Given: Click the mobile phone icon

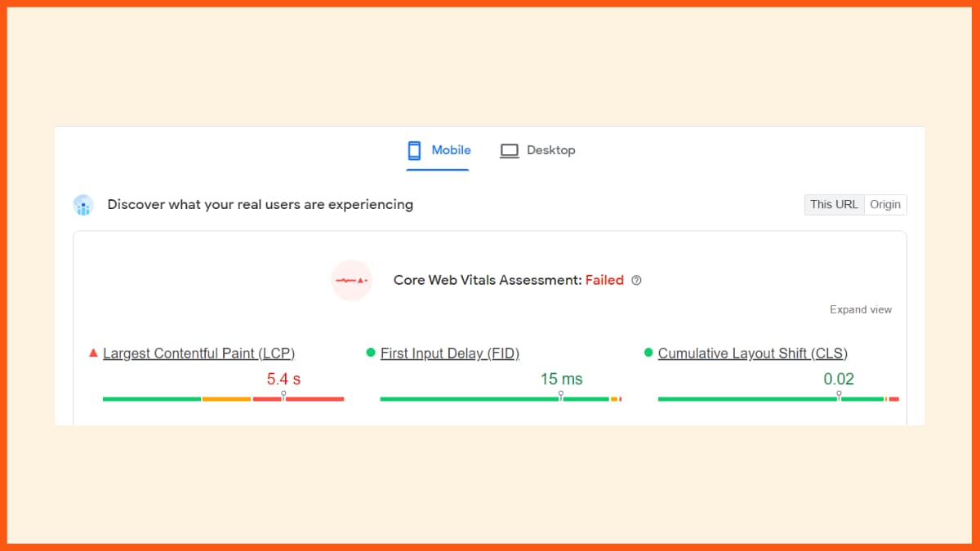Looking at the screenshot, I should [x=414, y=150].
